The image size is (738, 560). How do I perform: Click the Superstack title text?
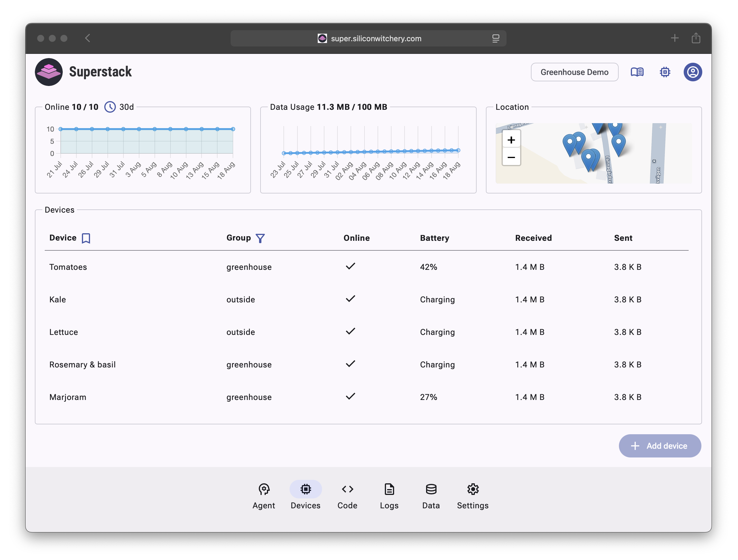coord(100,72)
